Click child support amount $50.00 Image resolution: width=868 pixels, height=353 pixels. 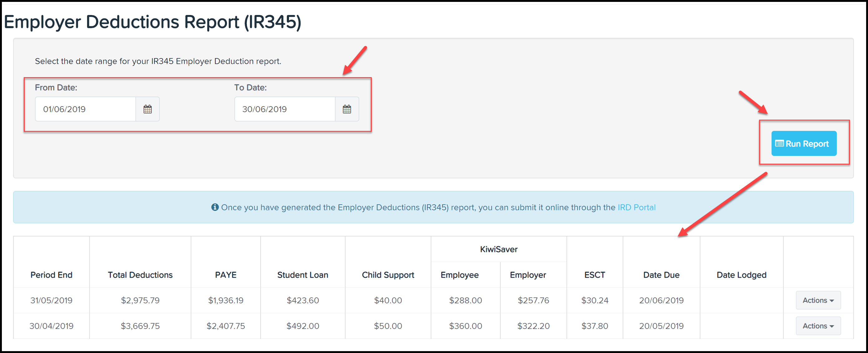pyautogui.click(x=388, y=326)
